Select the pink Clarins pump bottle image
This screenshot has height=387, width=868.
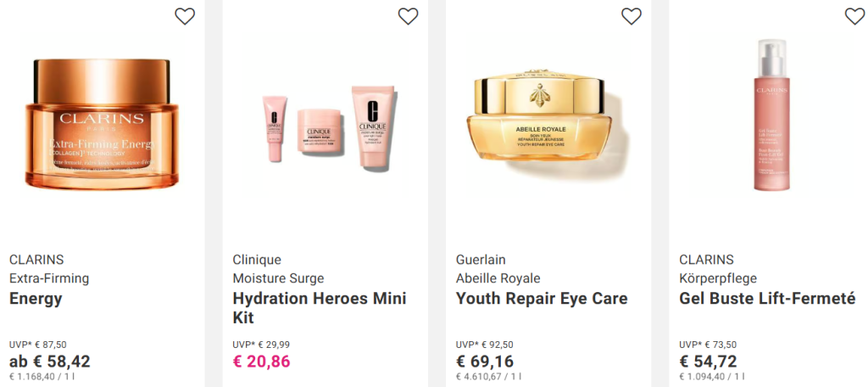pyautogui.click(x=771, y=115)
